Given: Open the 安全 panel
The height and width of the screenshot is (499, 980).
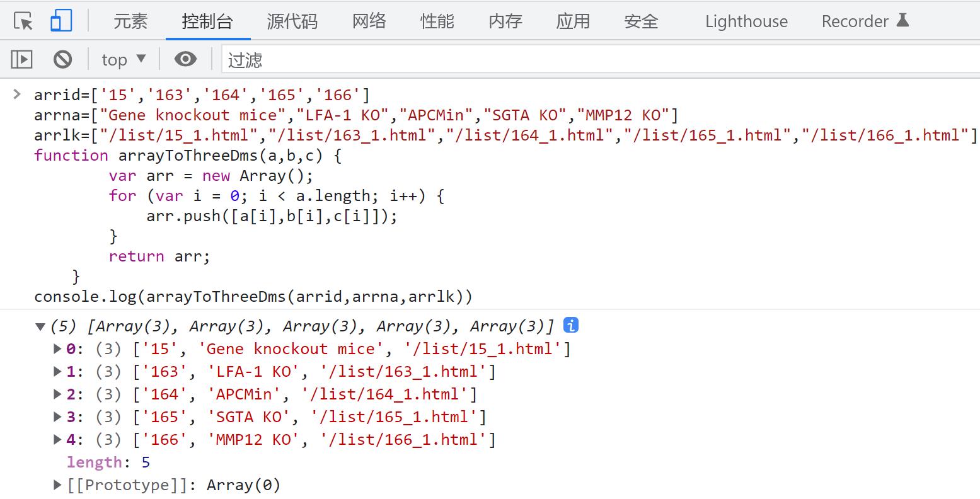Looking at the screenshot, I should [641, 21].
